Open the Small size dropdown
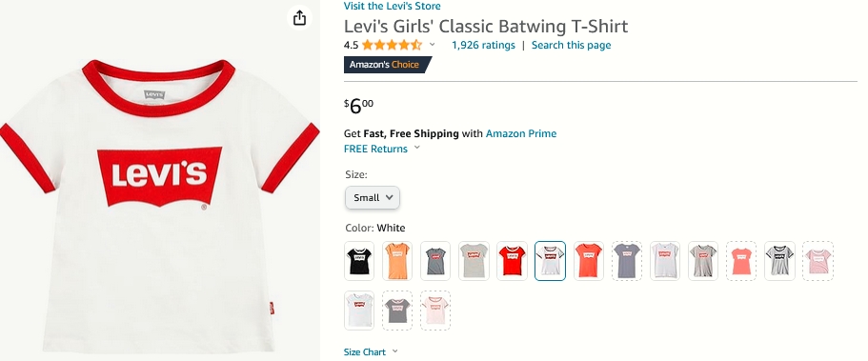Screen dimensions: 868x361 tap(372, 198)
